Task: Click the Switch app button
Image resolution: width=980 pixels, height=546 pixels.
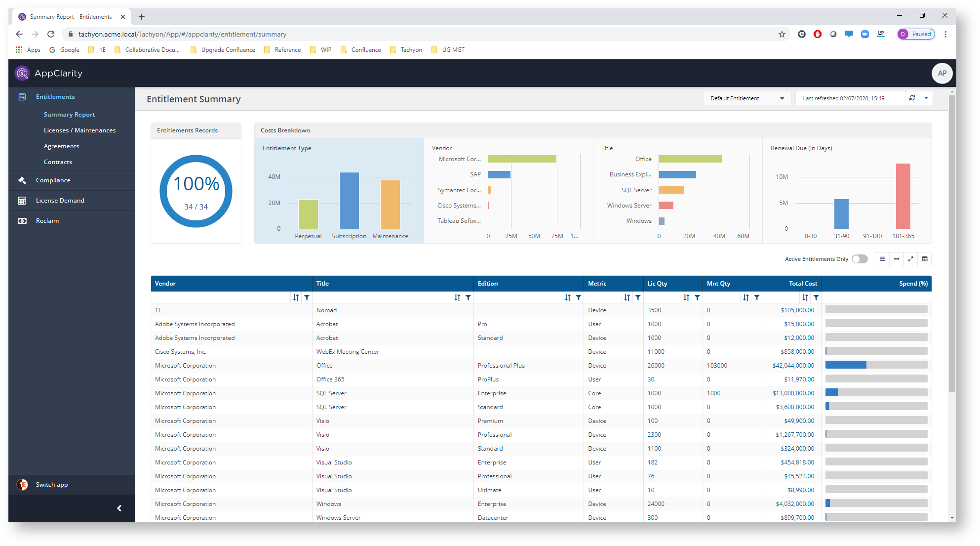Action: click(72, 485)
